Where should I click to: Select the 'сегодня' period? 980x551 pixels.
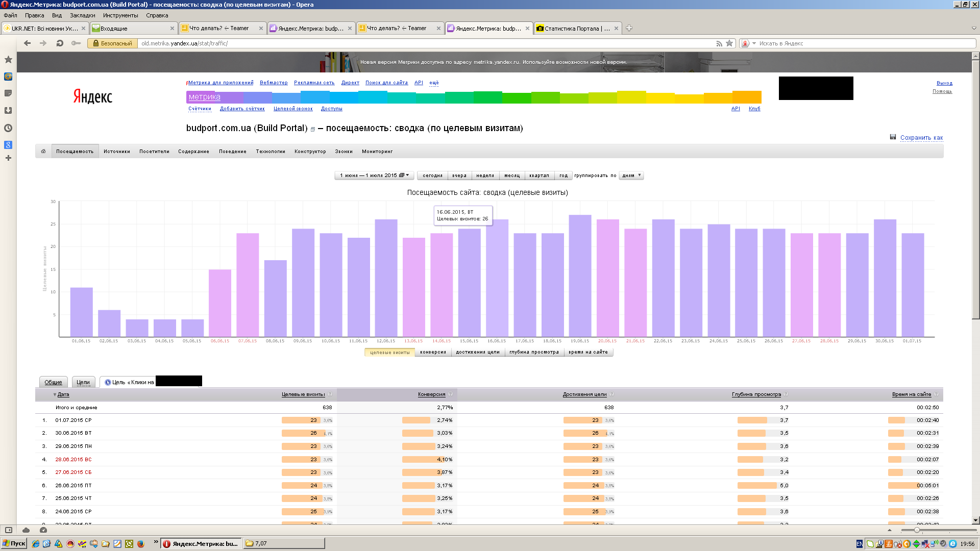[x=432, y=176]
